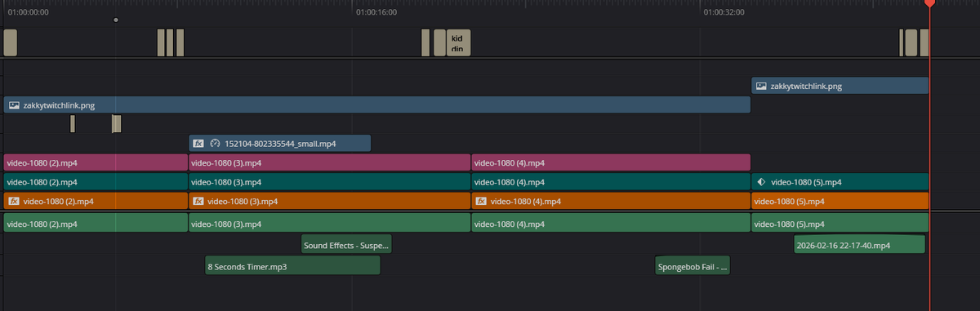Screen dimensions: 980x311
Task: Select the 152104-802335544_small.mp4 clip name
Action: pyautogui.click(x=280, y=144)
